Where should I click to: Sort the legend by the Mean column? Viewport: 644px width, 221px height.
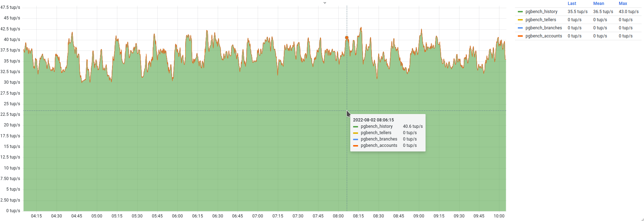pyautogui.click(x=599, y=4)
